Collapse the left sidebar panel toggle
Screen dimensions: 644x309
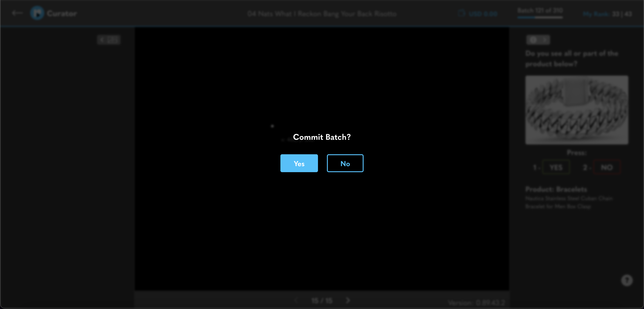(108, 40)
